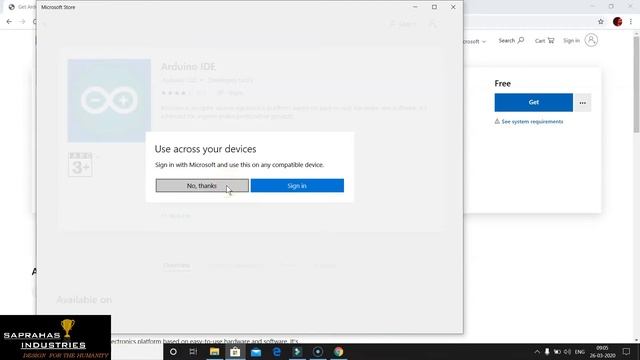The height and width of the screenshot is (360, 640).
Task: Open network status tray icon
Action: 557,352
